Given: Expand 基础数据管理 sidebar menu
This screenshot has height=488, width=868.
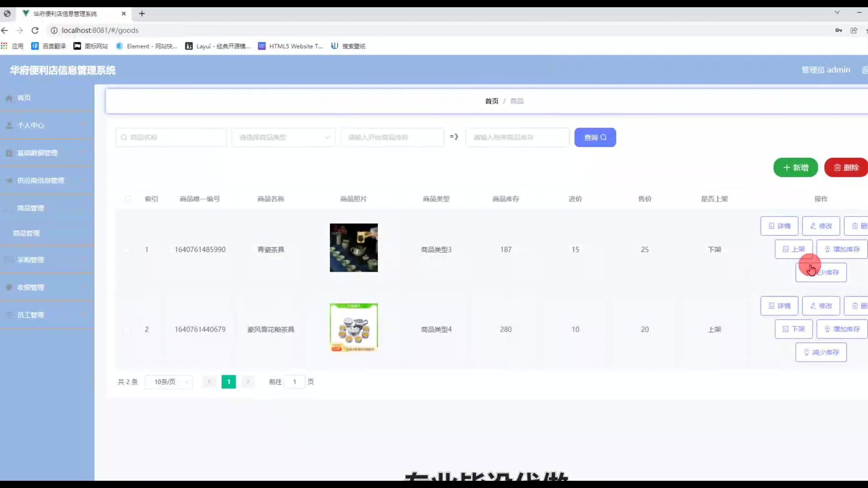Looking at the screenshot, I should (47, 153).
